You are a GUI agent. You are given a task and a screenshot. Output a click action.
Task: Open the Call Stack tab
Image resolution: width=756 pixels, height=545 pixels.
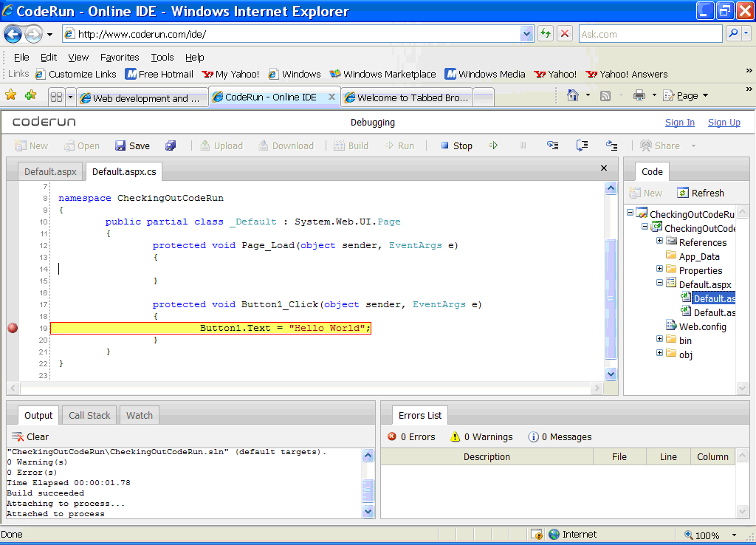[x=89, y=415]
